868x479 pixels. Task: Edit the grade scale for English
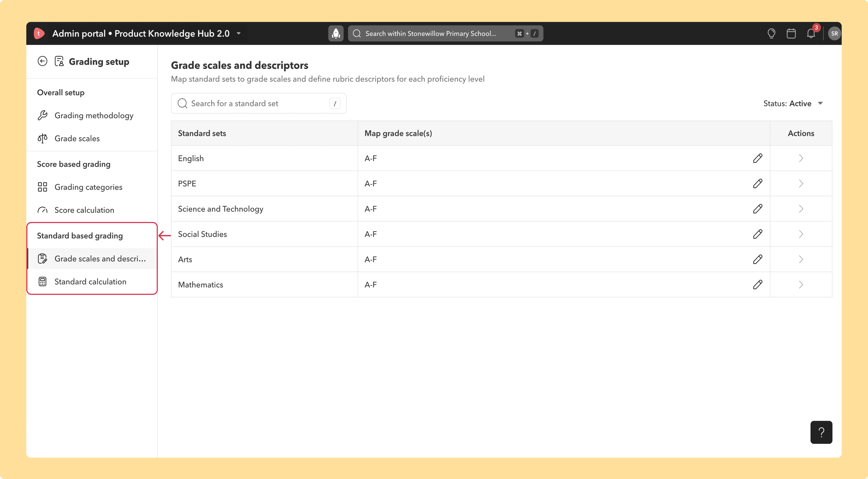point(757,158)
